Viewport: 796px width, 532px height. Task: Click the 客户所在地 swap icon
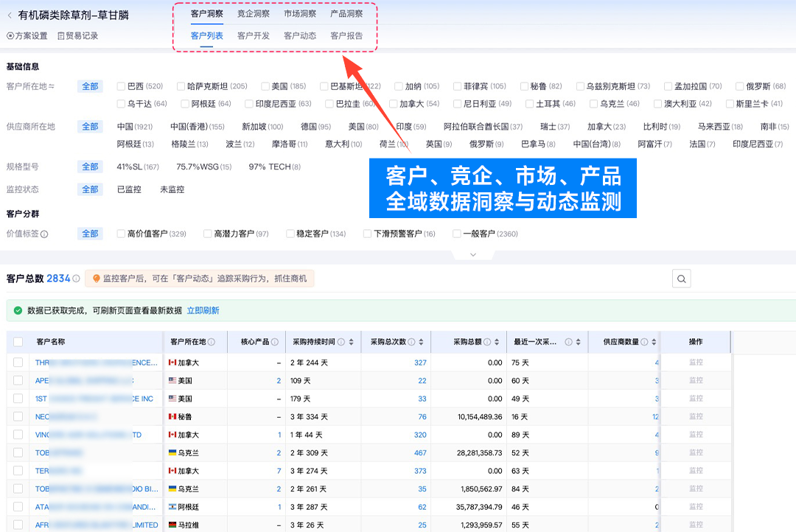click(52, 87)
